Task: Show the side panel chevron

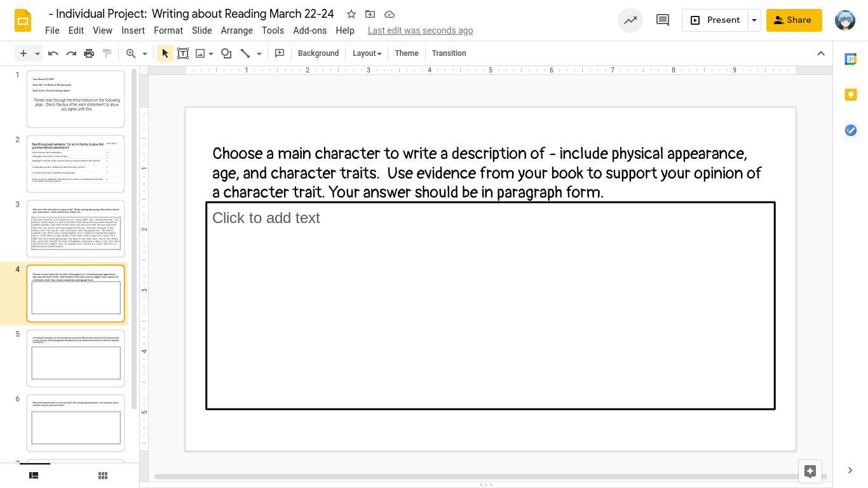Action: [x=850, y=471]
